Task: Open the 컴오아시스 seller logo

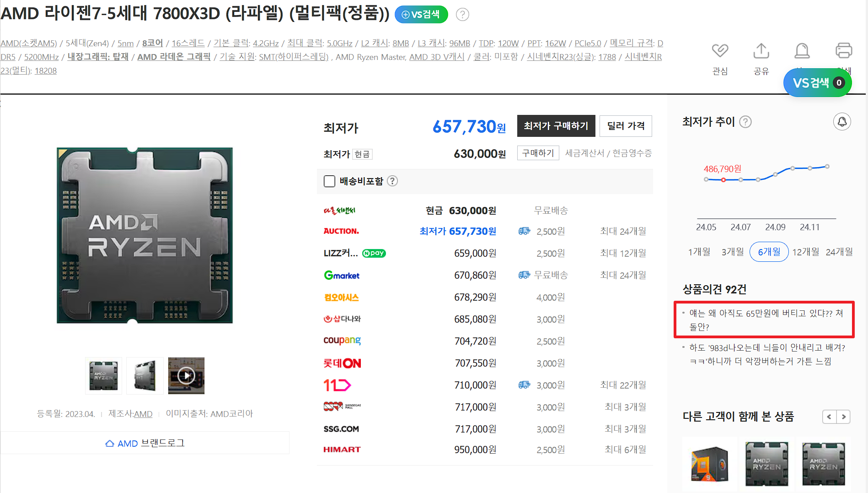Action: pyautogui.click(x=341, y=298)
